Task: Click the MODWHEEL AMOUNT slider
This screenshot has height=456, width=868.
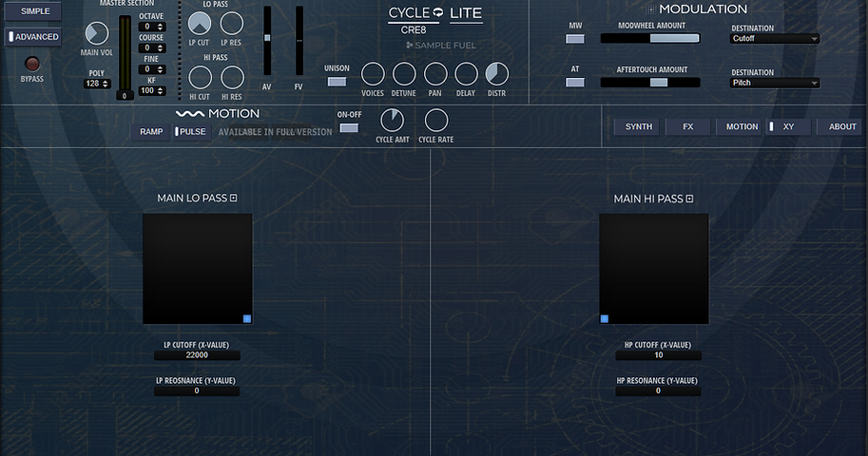Action: tap(650, 38)
